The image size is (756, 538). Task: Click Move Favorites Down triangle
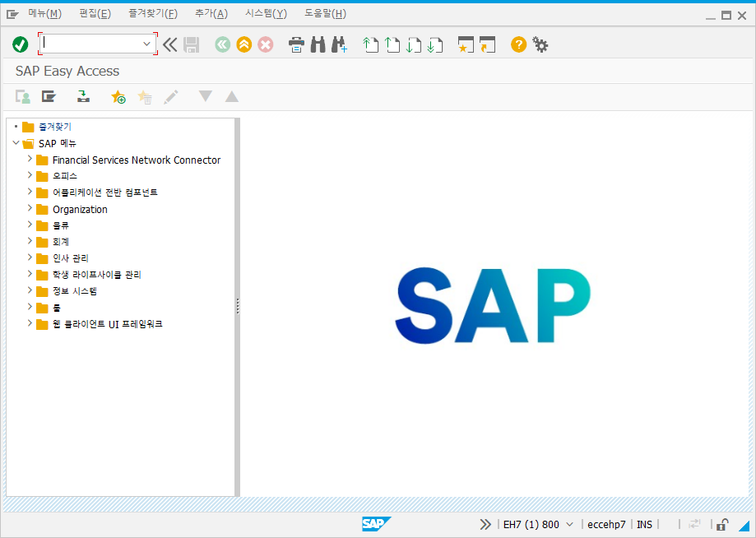pos(206,96)
